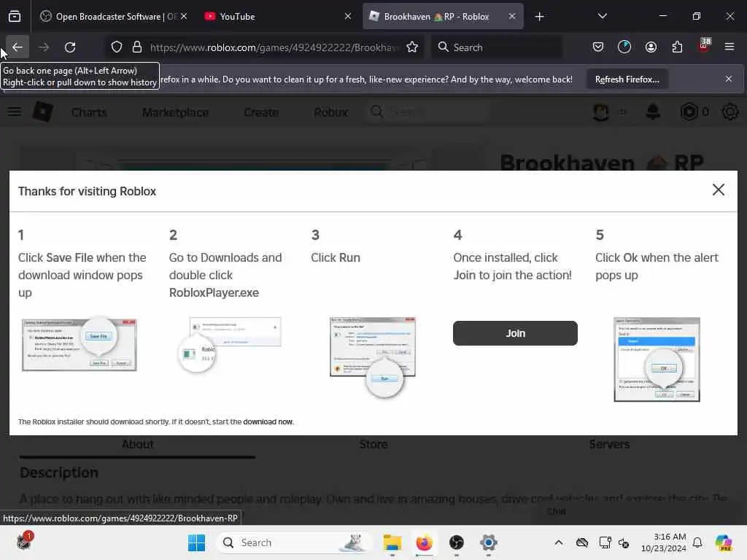747x560 pixels.
Task: Open the taskbar clock and date
Action: point(663,542)
